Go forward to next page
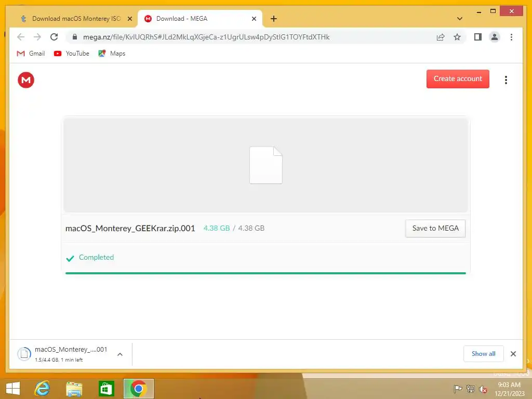532x399 pixels. 37,37
